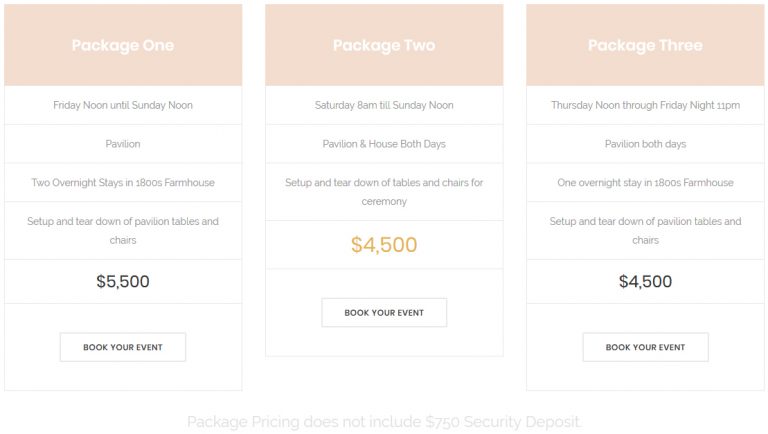This screenshot has height=434, width=768.
Task: Click Friday Noon until Sunday Noon row
Action: click(x=123, y=105)
